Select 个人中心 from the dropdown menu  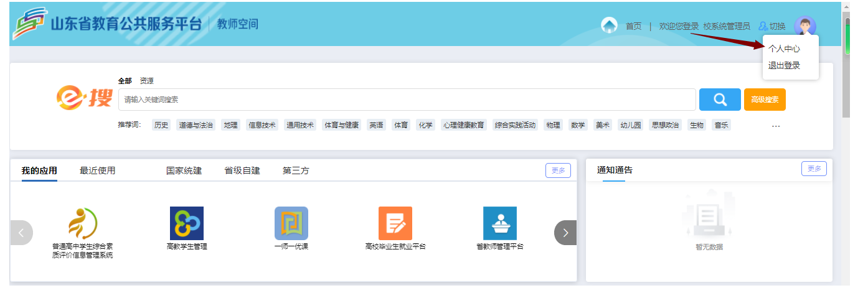(x=784, y=49)
